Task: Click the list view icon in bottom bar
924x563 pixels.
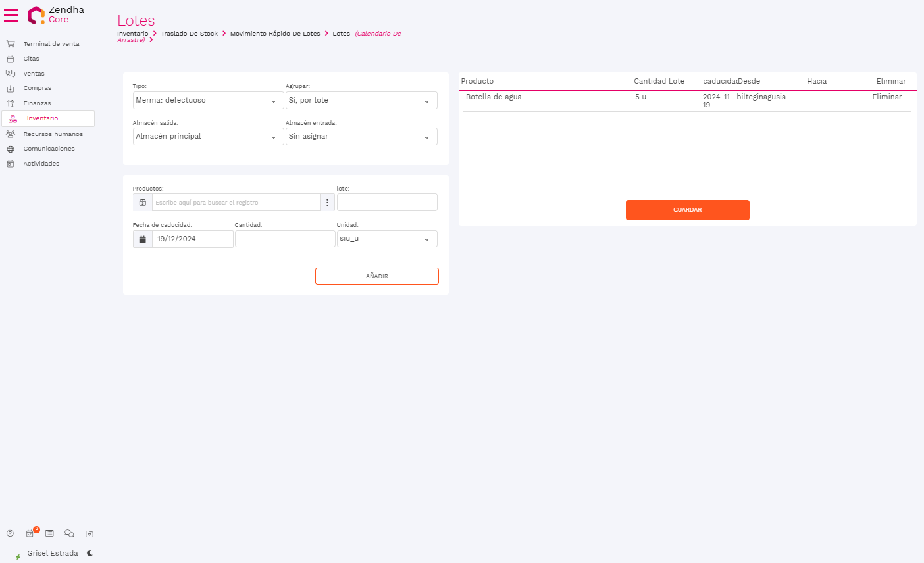Action: pos(49,533)
